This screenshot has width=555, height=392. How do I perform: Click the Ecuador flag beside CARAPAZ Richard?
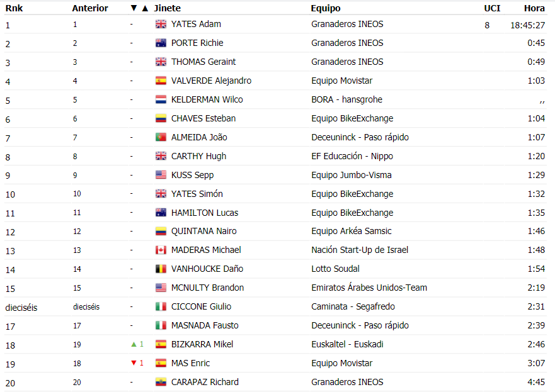[161, 382]
